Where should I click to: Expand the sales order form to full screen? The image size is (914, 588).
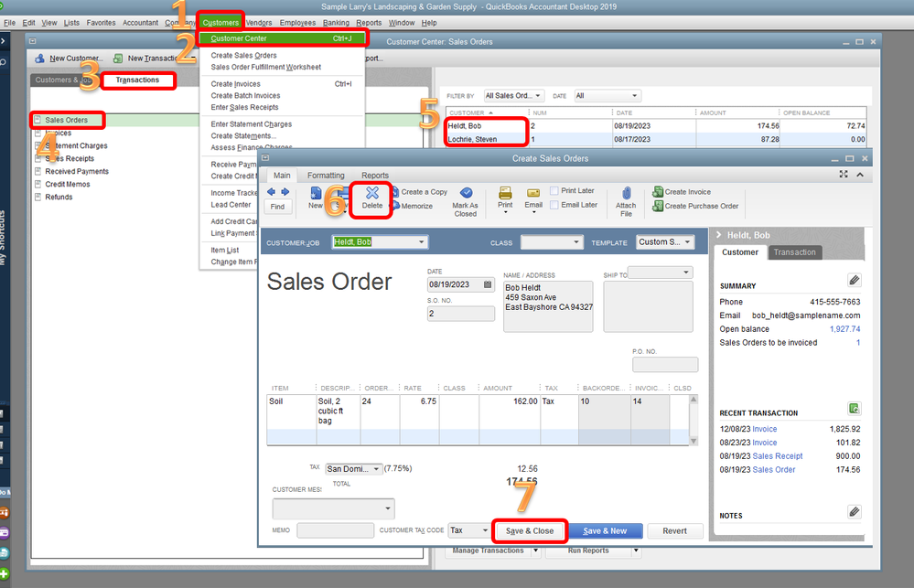pos(844,175)
